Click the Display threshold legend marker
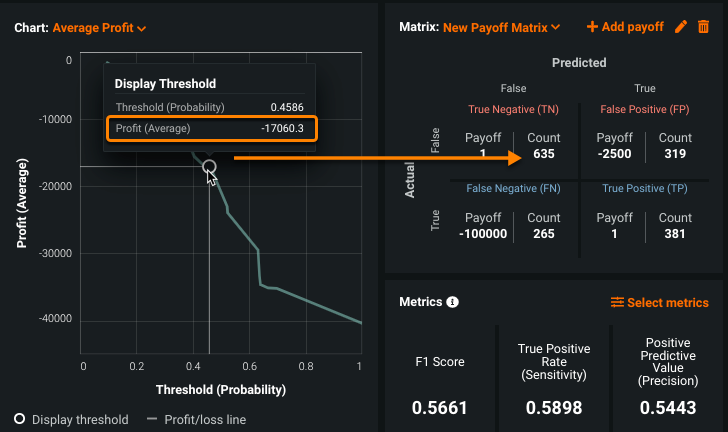Screen dimensions: 728x432 [20, 419]
